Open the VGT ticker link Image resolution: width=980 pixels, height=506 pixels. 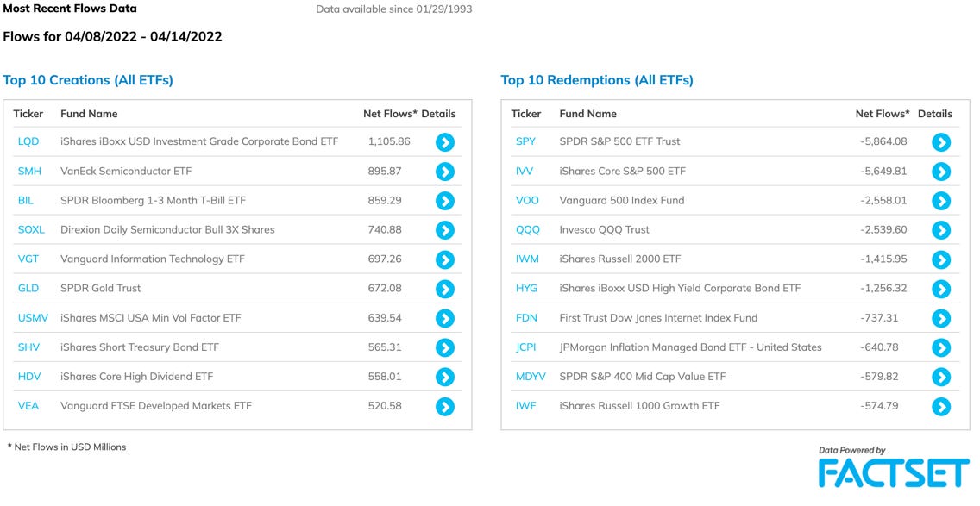pos(28,259)
